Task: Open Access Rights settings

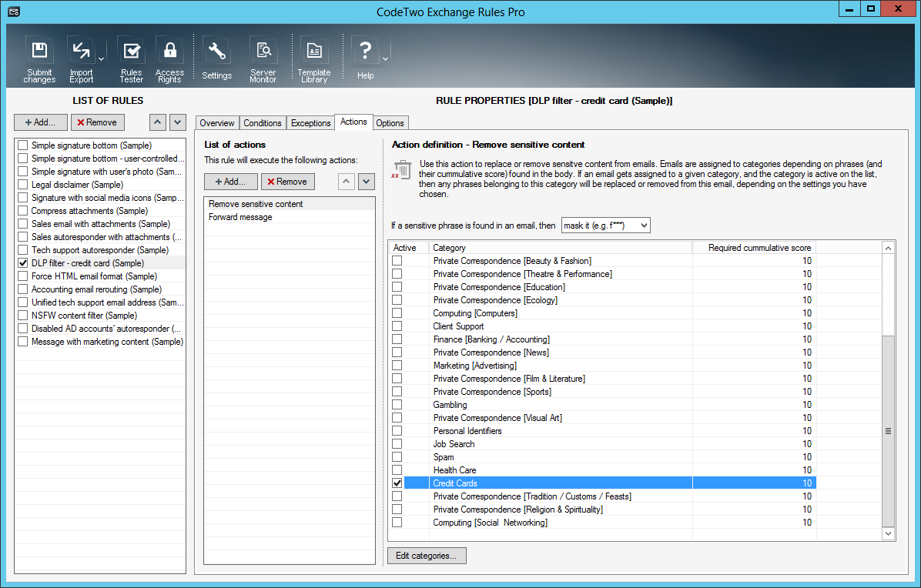Action: (x=169, y=59)
